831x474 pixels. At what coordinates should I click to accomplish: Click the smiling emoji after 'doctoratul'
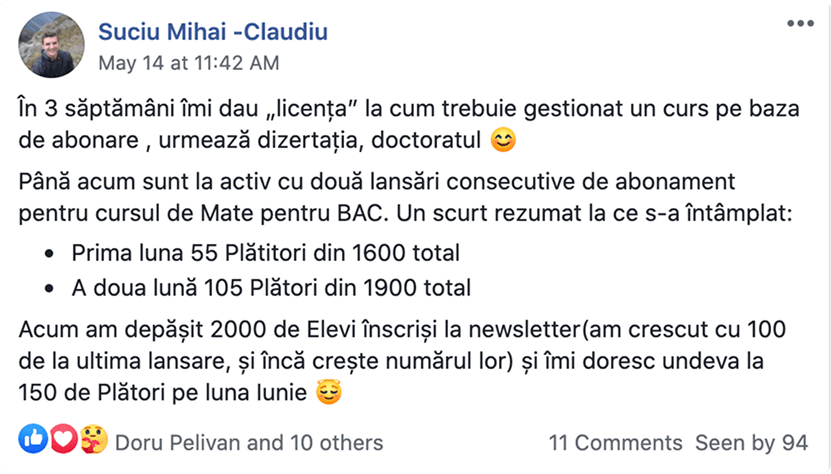(x=503, y=141)
